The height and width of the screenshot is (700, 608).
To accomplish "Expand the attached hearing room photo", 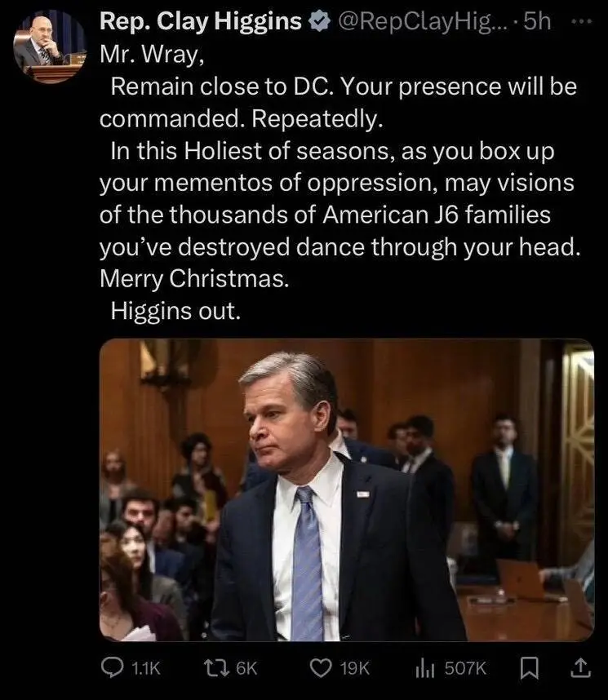I will [347, 490].
